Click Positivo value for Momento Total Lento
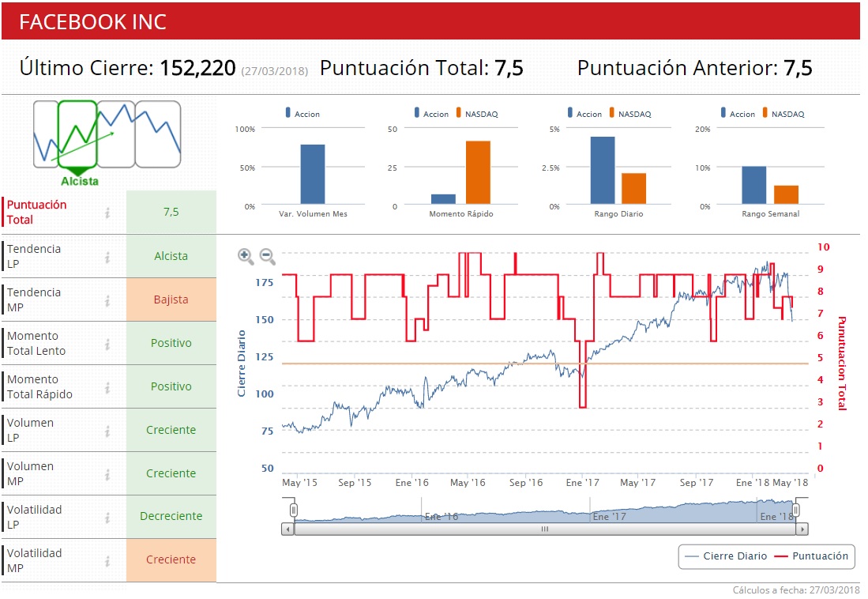Image resolution: width=868 pixels, height=599 pixels. coord(171,343)
